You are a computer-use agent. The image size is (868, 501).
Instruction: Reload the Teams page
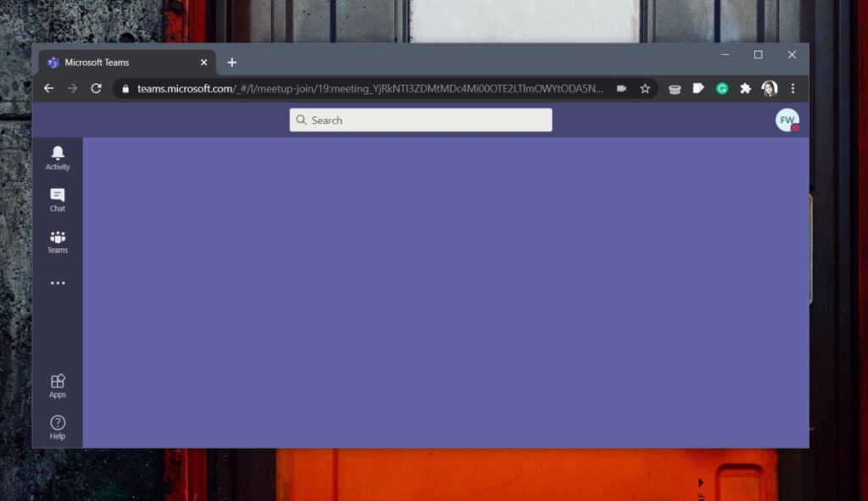click(x=96, y=88)
